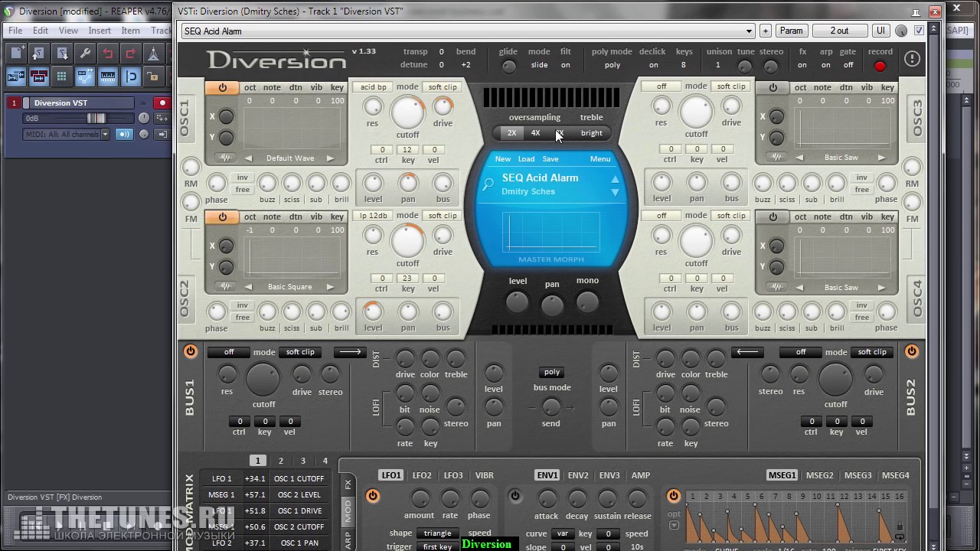
Task: Click the UI button
Action: coord(880,31)
